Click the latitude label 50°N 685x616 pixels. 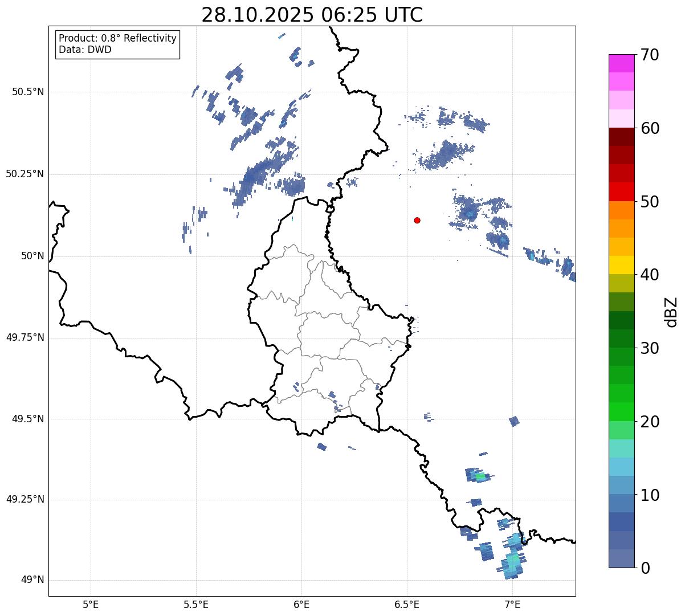point(32,256)
